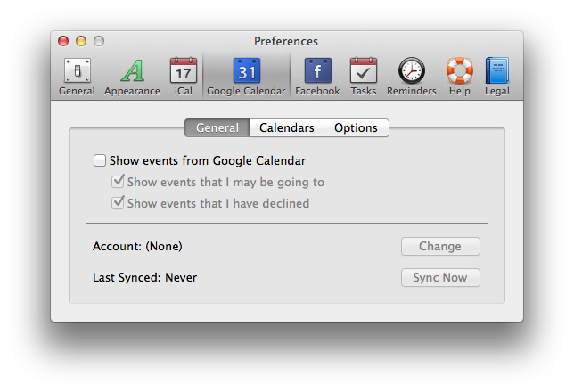574x392 pixels.
Task: Click the Preferences window title bar
Action: (285, 41)
